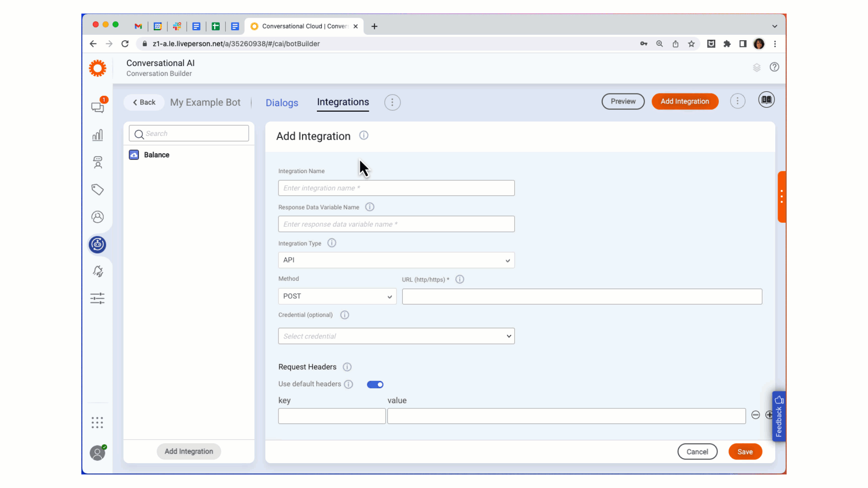Open the app grid dots icon
This screenshot has height=488, width=868.
(97, 422)
